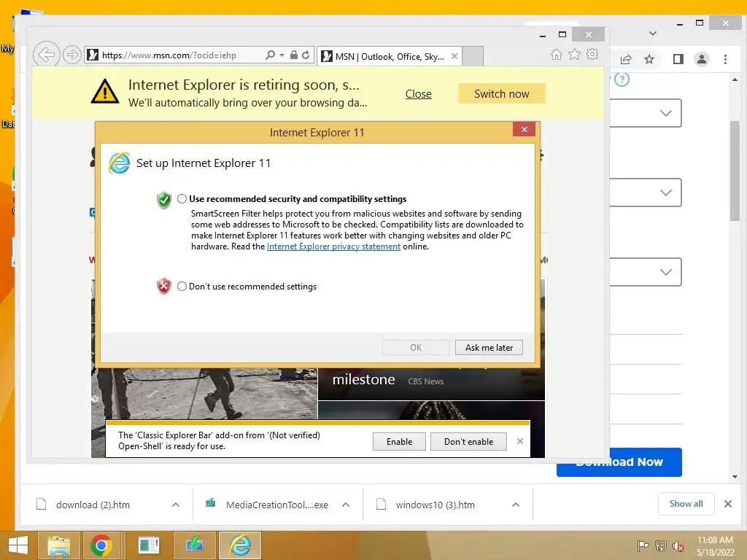Image resolution: width=747 pixels, height=560 pixels.
Task: Expand the second dropdown on the Chrome page
Action: pyautogui.click(x=665, y=192)
